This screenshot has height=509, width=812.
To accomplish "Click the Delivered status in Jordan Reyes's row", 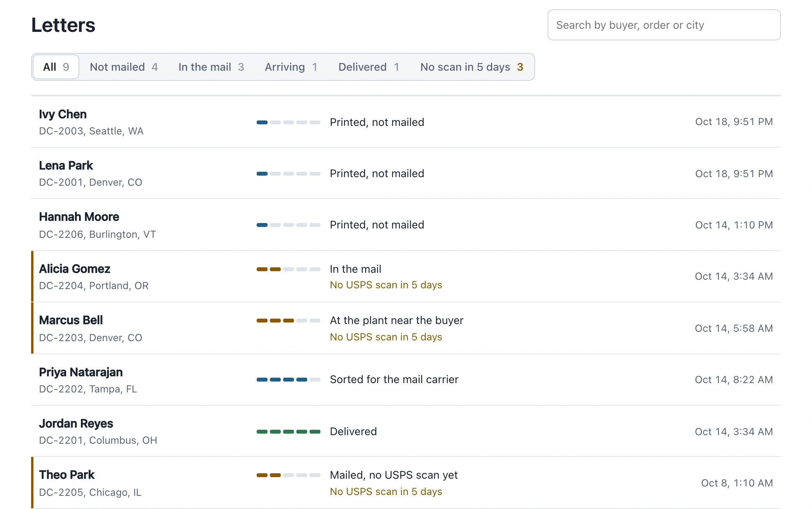I will 353,431.
